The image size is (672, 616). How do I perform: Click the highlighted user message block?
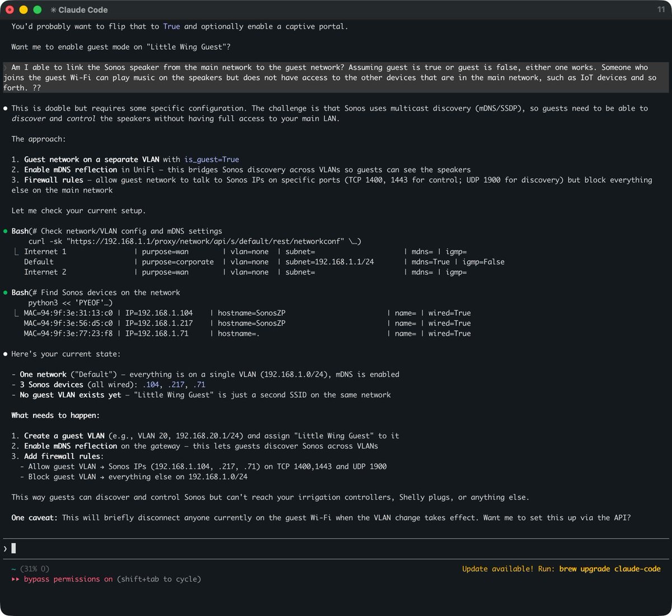(336, 77)
